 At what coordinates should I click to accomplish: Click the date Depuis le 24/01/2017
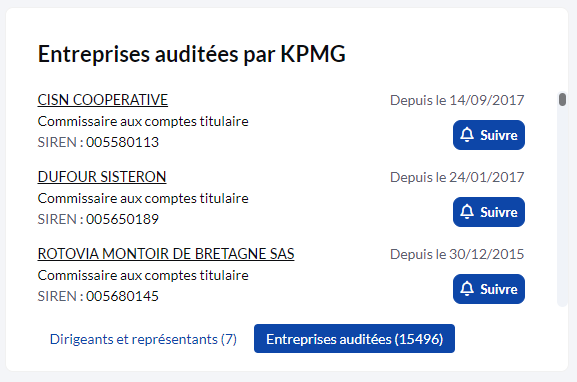(457, 177)
